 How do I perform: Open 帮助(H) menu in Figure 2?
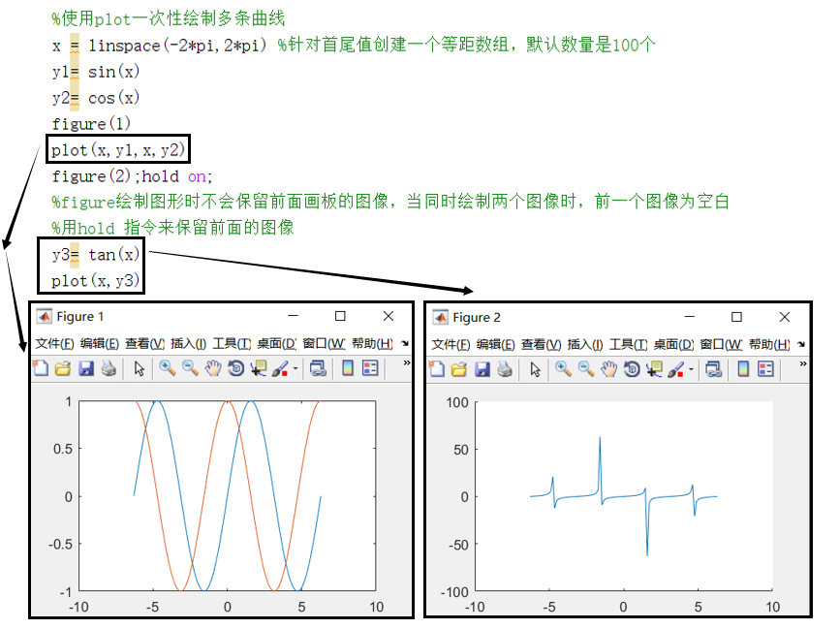[768, 344]
